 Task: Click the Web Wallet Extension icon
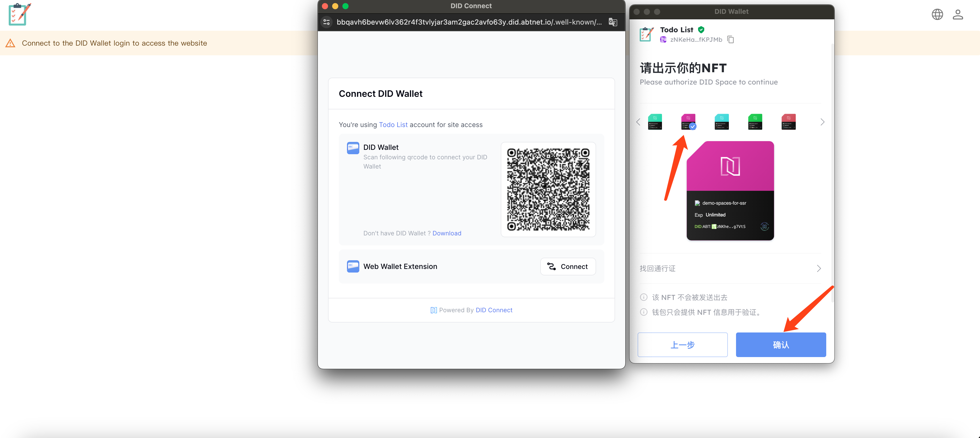pos(353,266)
